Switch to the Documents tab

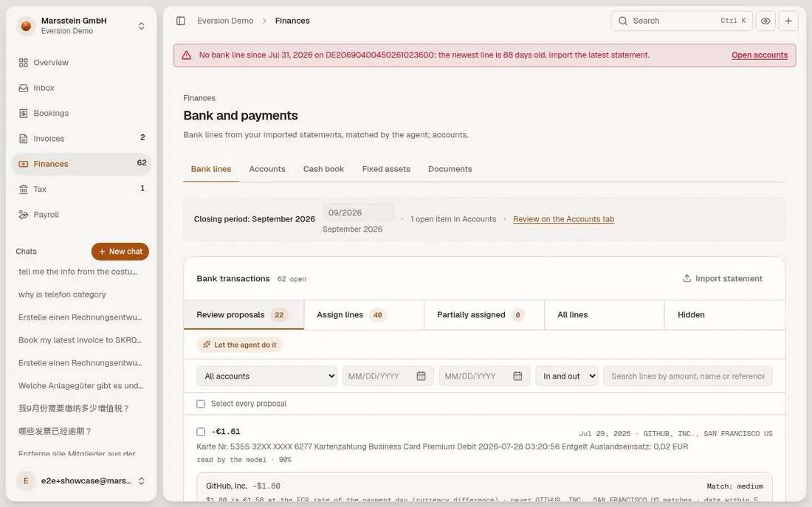[x=450, y=169]
